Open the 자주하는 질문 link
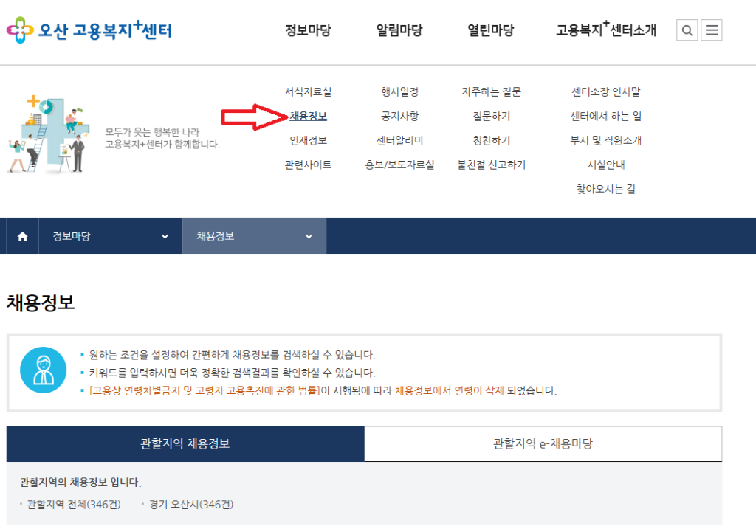Viewport: 756px width, 532px height. [x=492, y=91]
